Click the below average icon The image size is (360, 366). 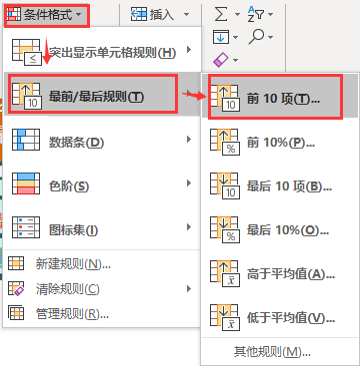coord(225,317)
